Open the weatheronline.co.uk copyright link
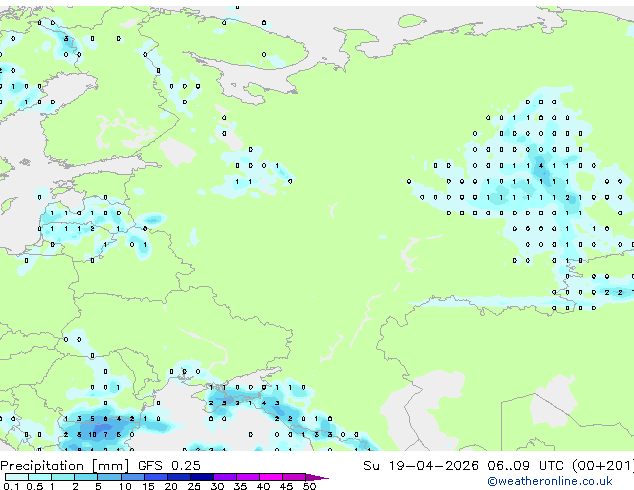This screenshot has width=634, height=490. click(550, 481)
